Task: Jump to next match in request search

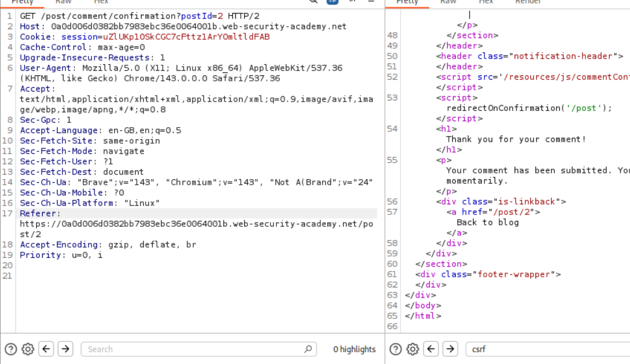Action: click(x=65, y=349)
